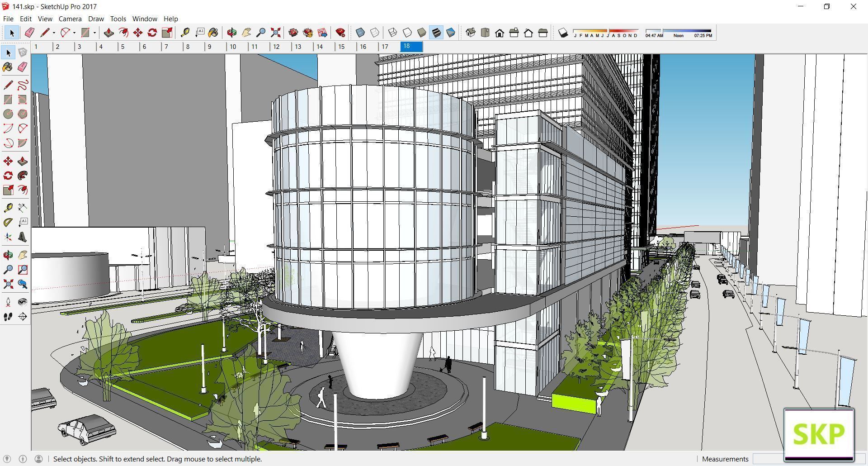868x466 pixels.
Task: Enable Shaded face style
Action: 422,33
